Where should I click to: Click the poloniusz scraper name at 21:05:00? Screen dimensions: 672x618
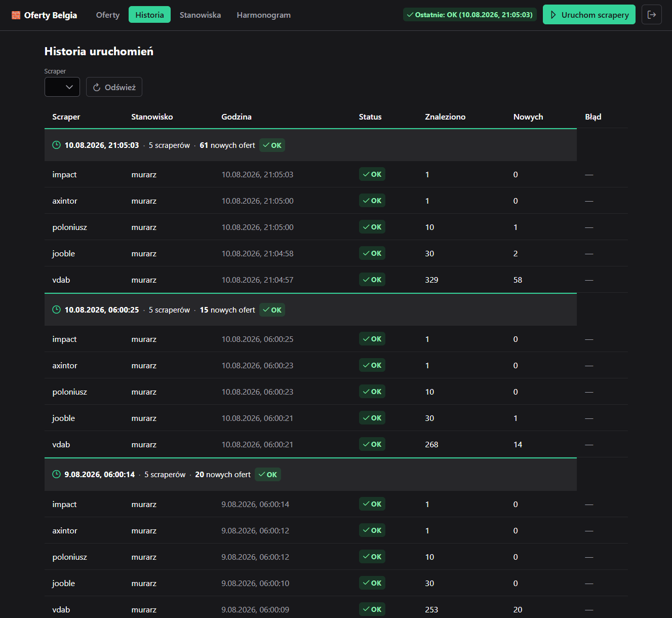point(69,227)
